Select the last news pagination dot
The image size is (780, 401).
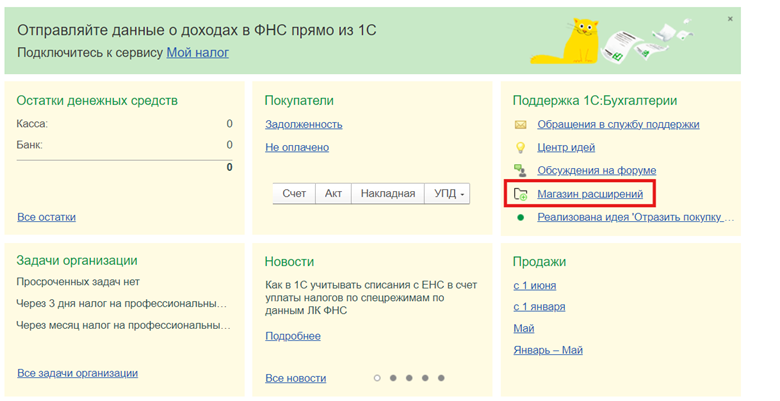pyautogui.click(x=440, y=378)
